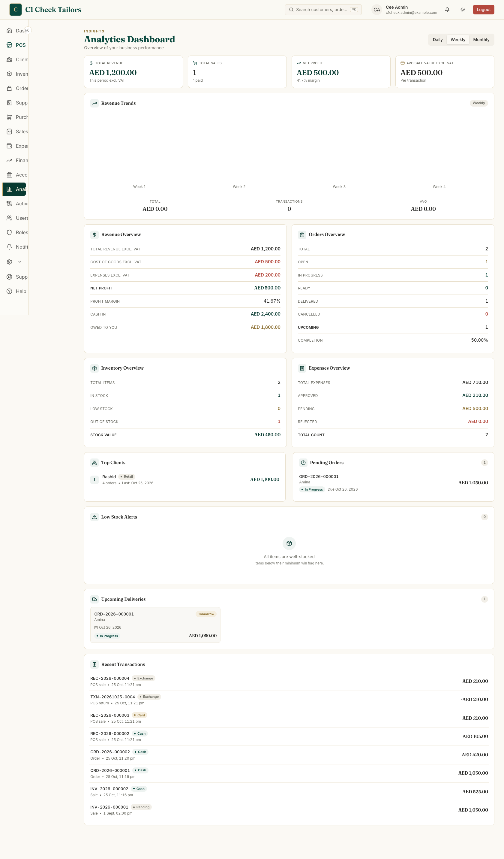This screenshot has height=859, width=504.
Task: Click the Logout button
Action: coord(483,10)
